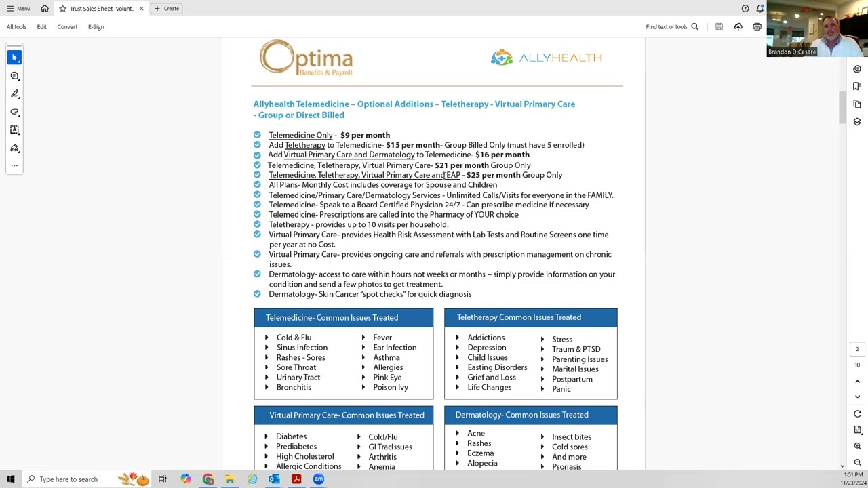Close the Trust Sales Sheet tab
Image resolution: width=868 pixels, height=488 pixels.
141,9
